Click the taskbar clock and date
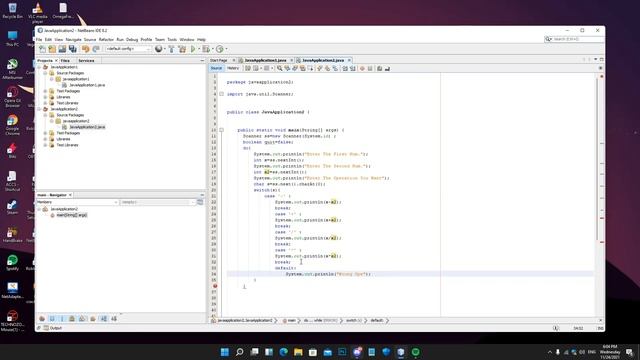The width and height of the screenshot is (640, 360). point(610,352)
